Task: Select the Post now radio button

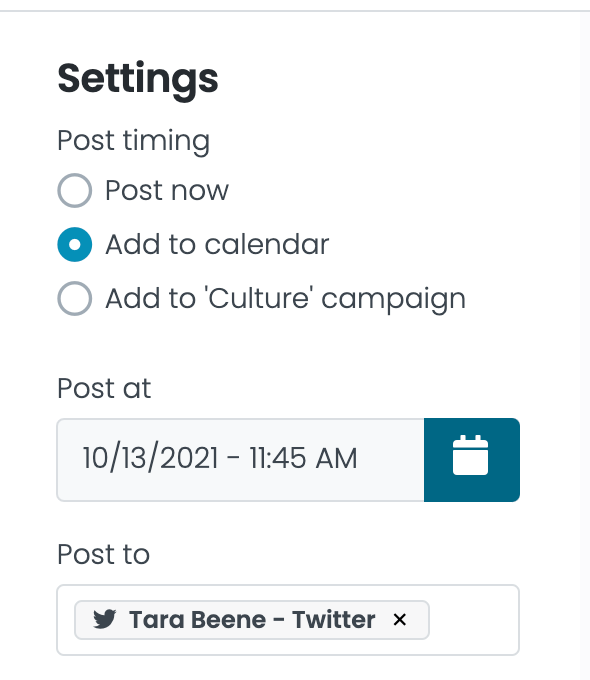Action: tap(75, 190)
